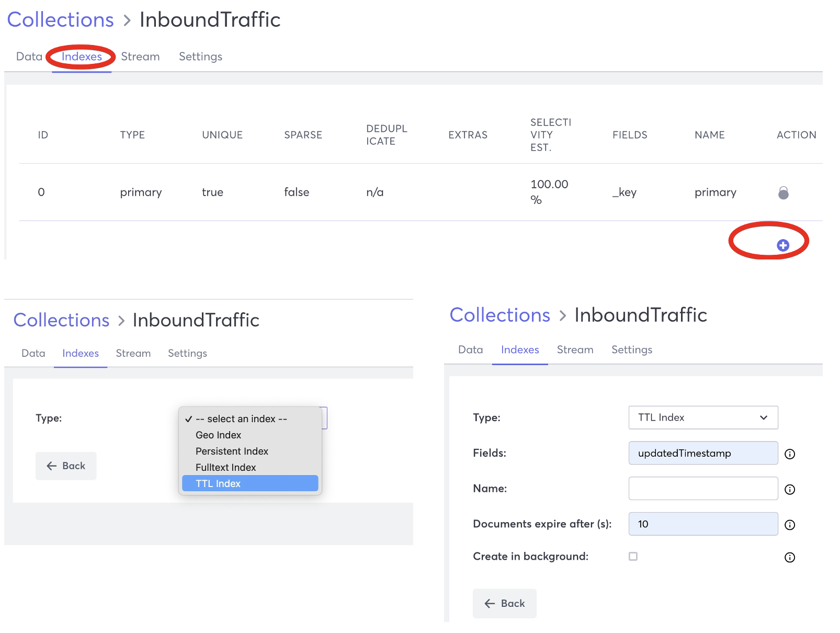This screenshot has height=633, width=840.
Task: Click the Documents expire after input showing 10
Action: 703,524
